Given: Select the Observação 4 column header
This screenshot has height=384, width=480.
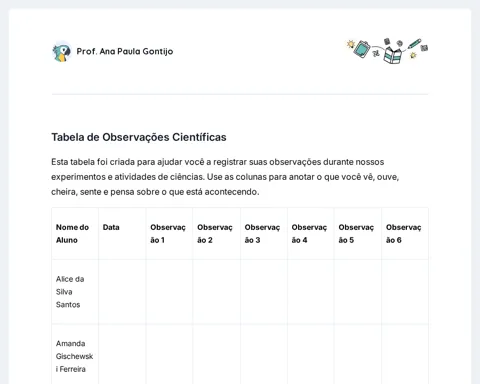Looking at the screenshot, I should [311, 234].
